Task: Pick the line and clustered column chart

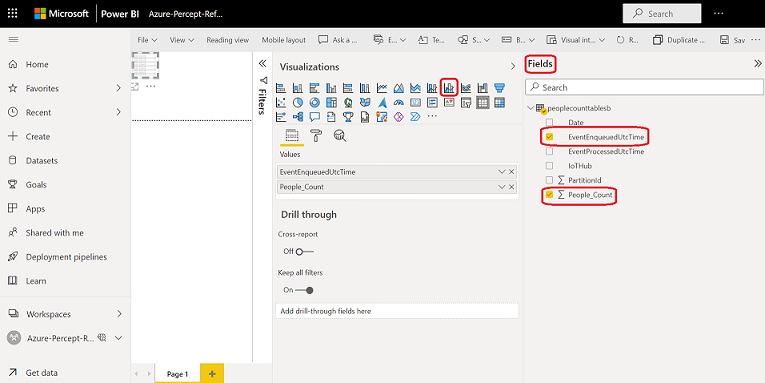Action: click(x=449, y=88)
